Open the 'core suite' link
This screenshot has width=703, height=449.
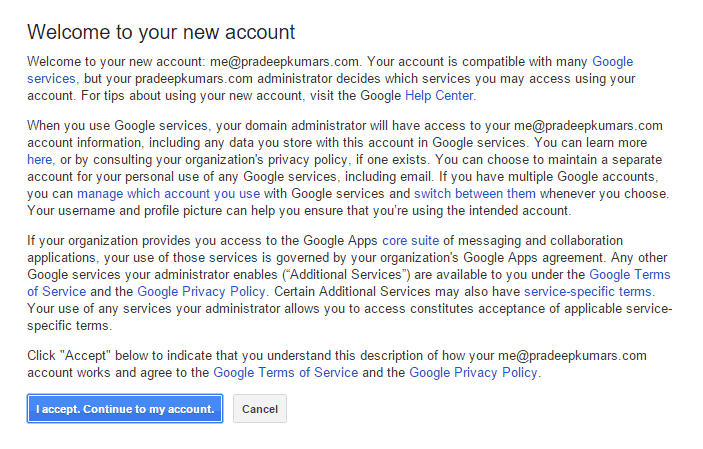(410, 240)
